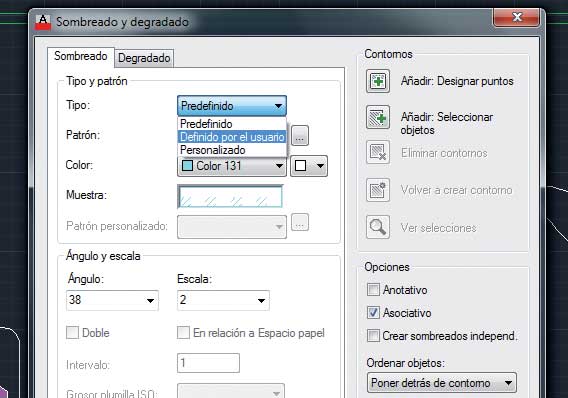Collapse the Tipo dropdown showing Predefinido
The image size is (568, 398).
click(x=232, y=106)
